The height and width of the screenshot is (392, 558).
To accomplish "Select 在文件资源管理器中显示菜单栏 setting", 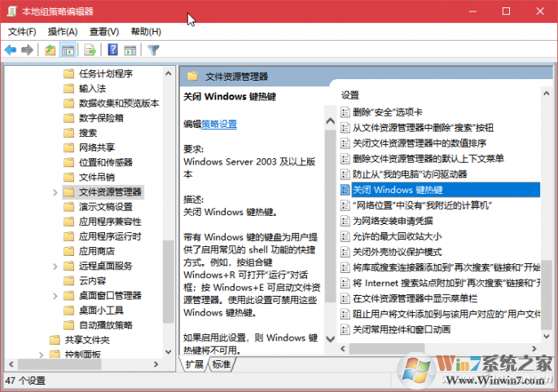I will click(415, 298).
